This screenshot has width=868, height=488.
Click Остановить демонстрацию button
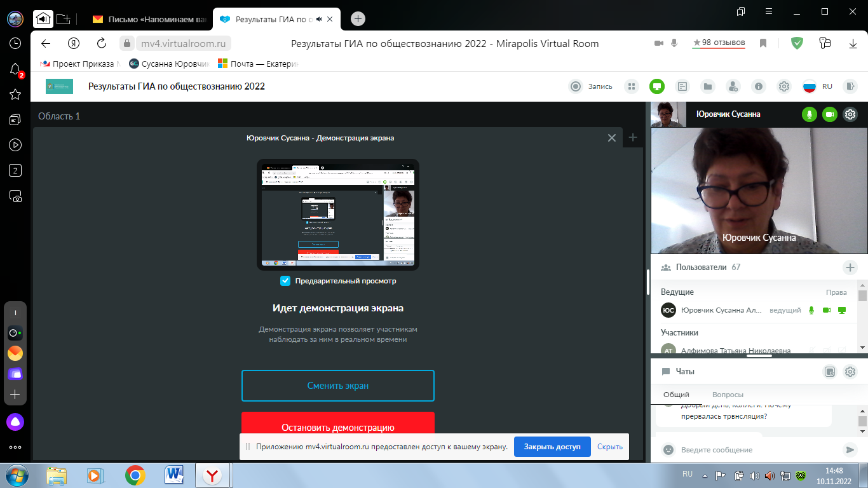[x=338, y=427]
